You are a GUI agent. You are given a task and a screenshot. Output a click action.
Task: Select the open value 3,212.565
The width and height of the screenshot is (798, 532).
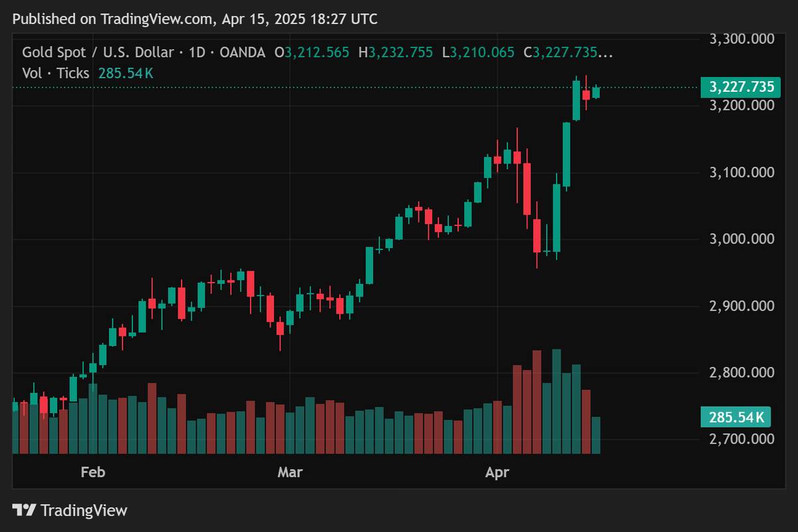pyautogui.click(x=317, y=53)
